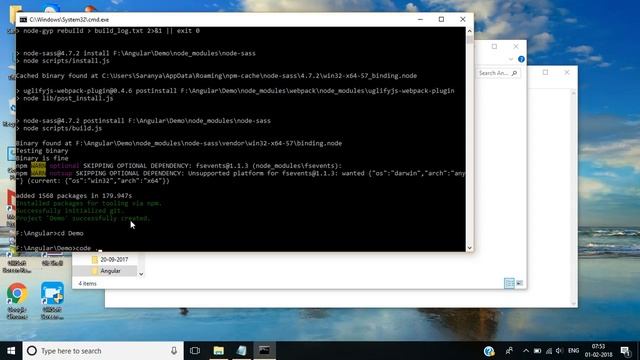Viewport: 640px width, 360px height.
Task: Close the front Explorer window
Action: (x=516, y=47)
